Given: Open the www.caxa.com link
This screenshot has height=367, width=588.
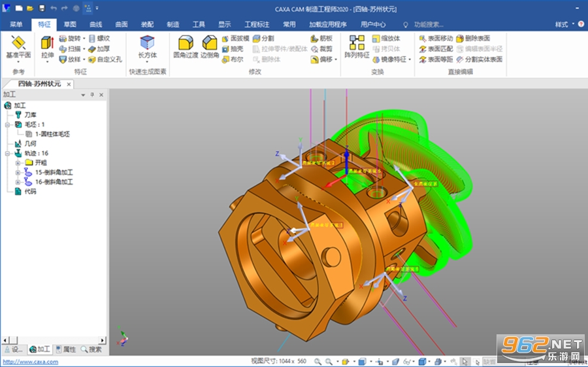Looking at the screenshot, I should click(x=31, y=362).
